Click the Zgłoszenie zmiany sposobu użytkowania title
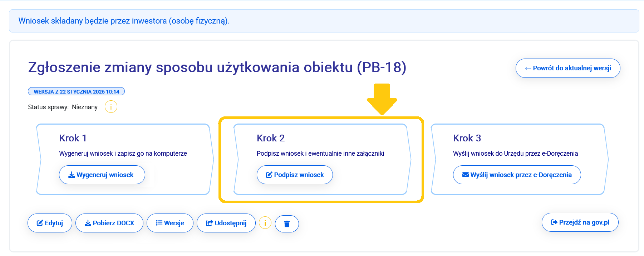Viewport: 644px width, 256px height. coord(217,67)
